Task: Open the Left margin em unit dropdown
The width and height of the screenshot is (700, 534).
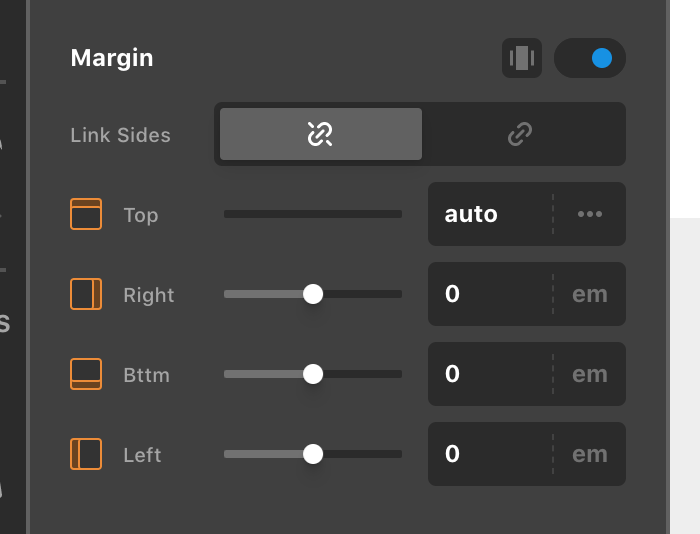Action: [590, 454]
